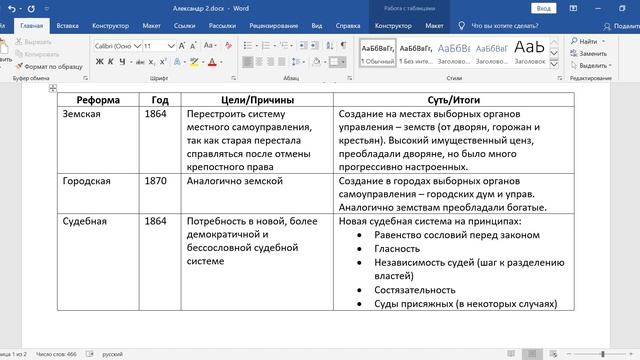Open the font size 11 dropdown
This screenshot has width=640, height=360.
click(171, 46)
